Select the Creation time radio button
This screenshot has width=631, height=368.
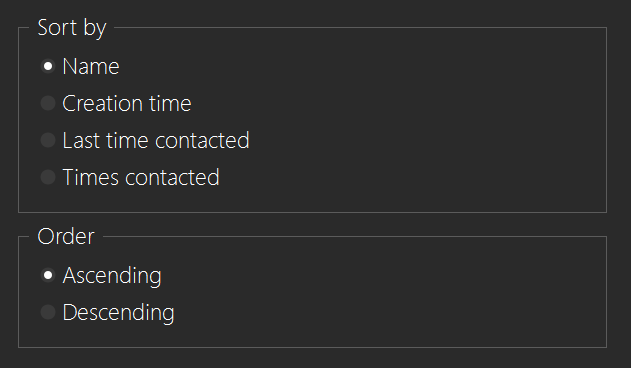[48, 103]
